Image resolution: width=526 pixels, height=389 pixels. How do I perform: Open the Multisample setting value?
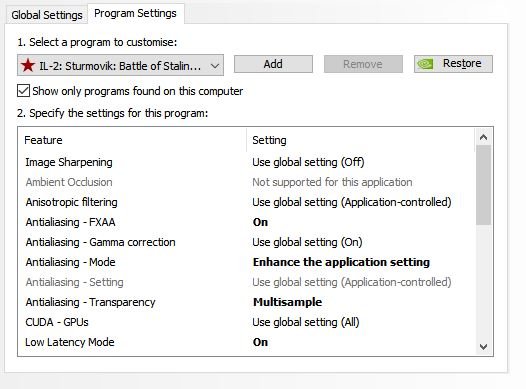click(287, 302)
